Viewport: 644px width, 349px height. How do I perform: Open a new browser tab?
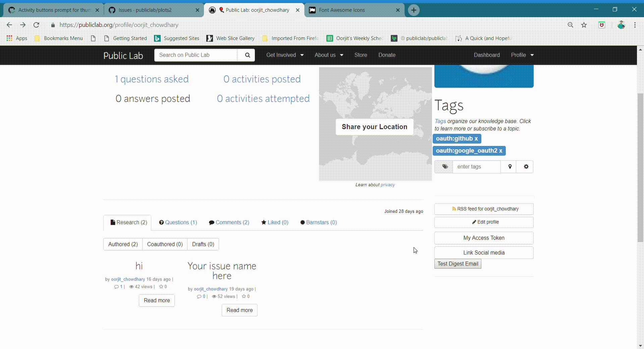[x=414, y=10]
